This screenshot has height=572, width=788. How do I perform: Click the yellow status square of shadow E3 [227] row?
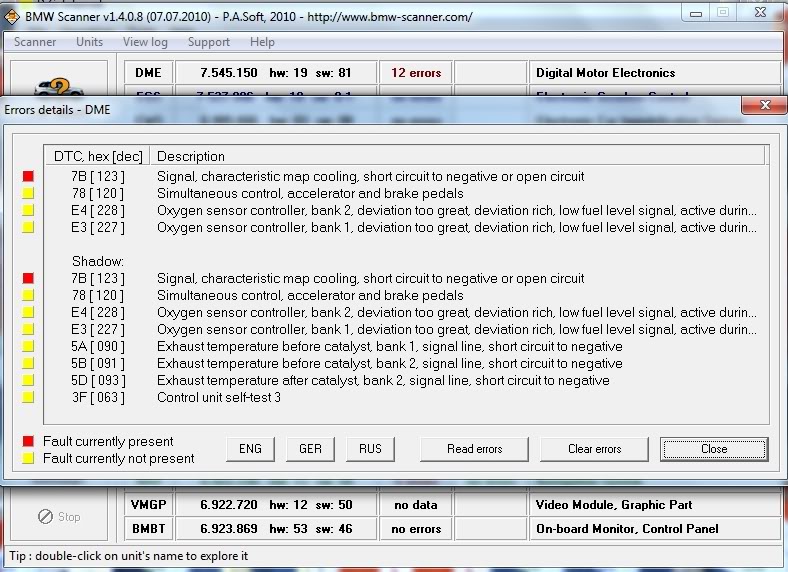click(28, 329)
